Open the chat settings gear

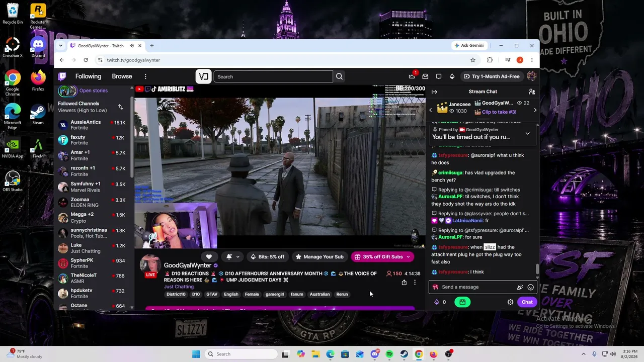(x=510, y=302)
